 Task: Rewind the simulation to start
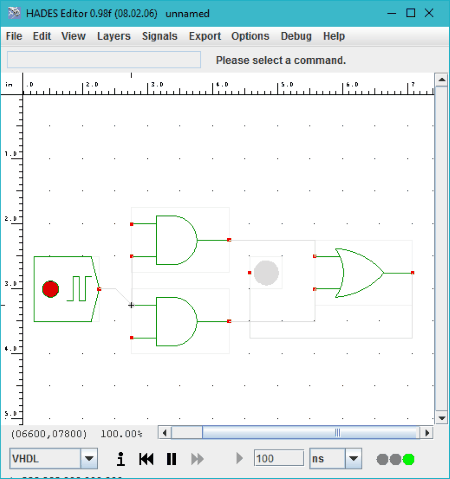coord(146,459)
